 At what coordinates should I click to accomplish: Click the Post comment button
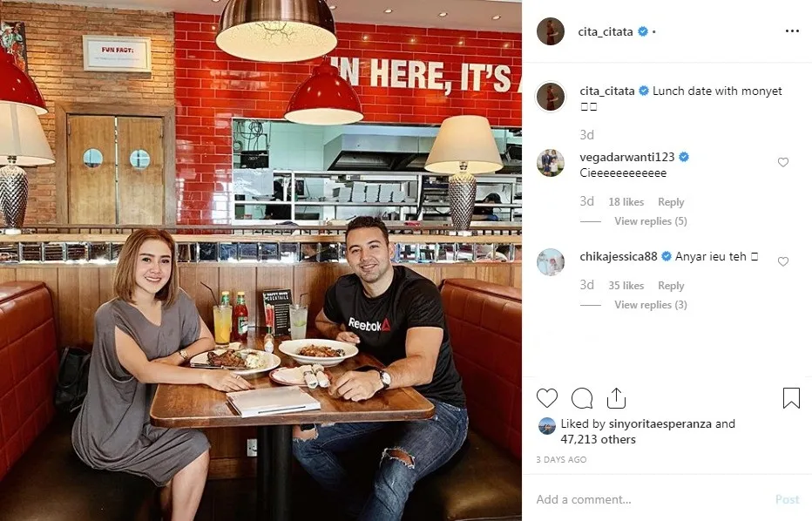tap(787, 499)
